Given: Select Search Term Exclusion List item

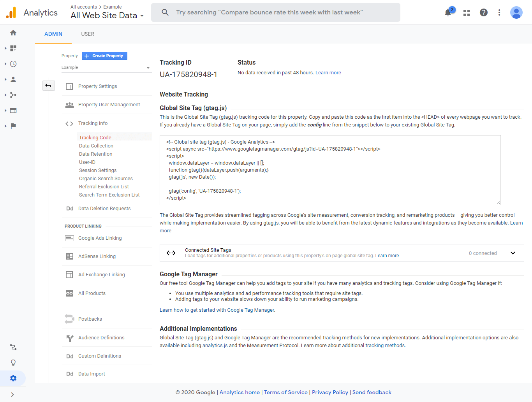Looking at the screenshot, I should coord(109,195).
